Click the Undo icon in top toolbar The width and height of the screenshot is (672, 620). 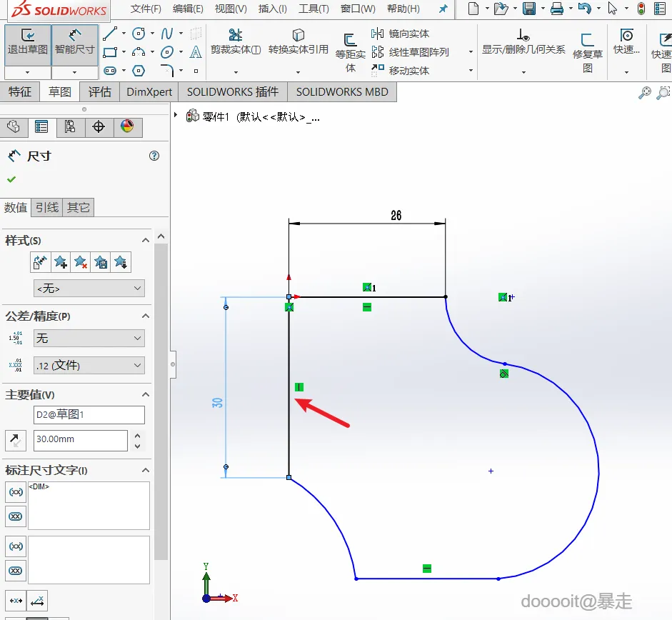[x=585, y=9]
